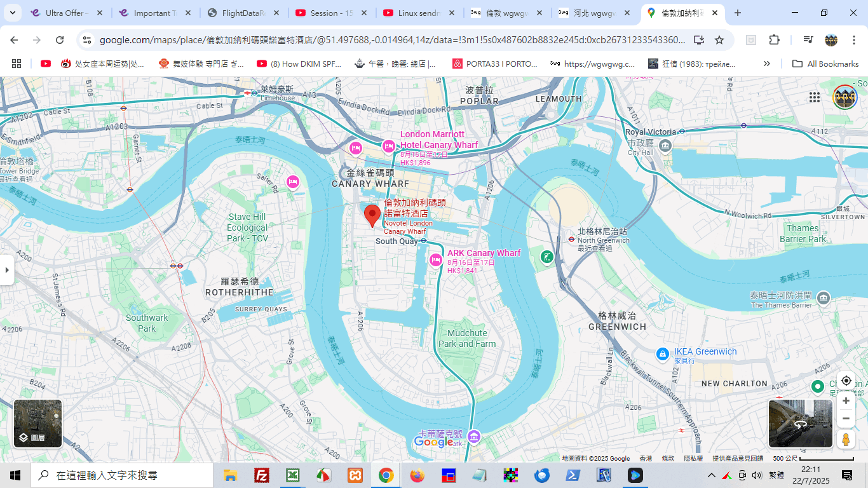The image size is (868, 488).
Task: Zoom out with the minus button
Action: 846,419
